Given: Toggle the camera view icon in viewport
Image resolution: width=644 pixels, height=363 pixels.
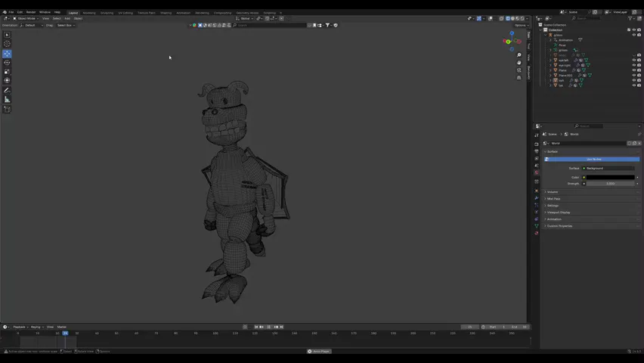Looking at the screenshot, I should pos(519,70).
